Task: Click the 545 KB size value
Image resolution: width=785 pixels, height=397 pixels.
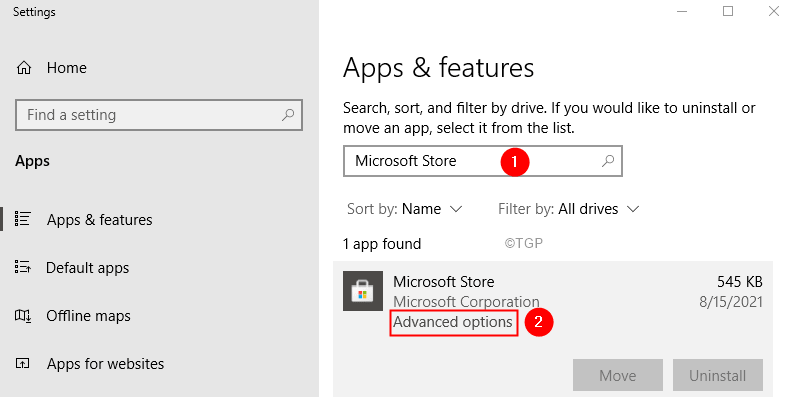Action: (739, 282)
